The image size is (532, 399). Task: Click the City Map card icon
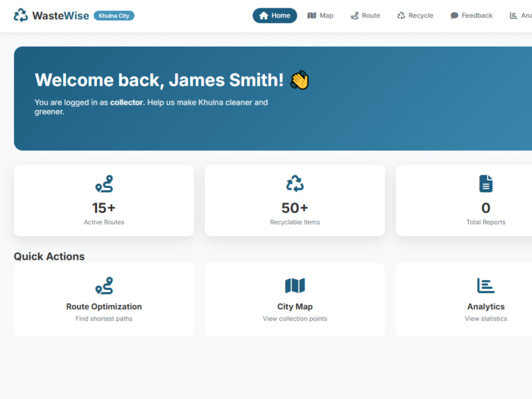click(x=295, y=286)
